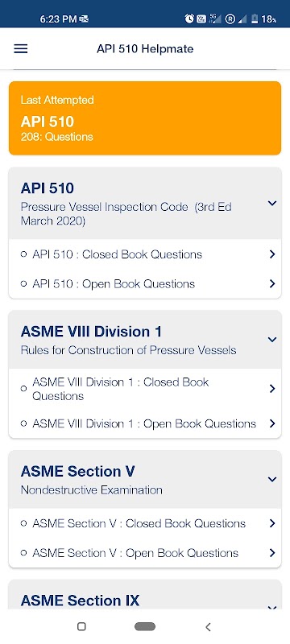Collapse the API 510 section chevron
The image size is (290, 644).
coord(272,203)
